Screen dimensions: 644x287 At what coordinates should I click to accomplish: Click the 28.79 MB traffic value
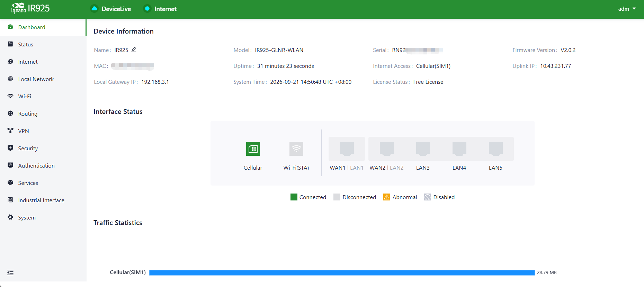tap(547, 272)
